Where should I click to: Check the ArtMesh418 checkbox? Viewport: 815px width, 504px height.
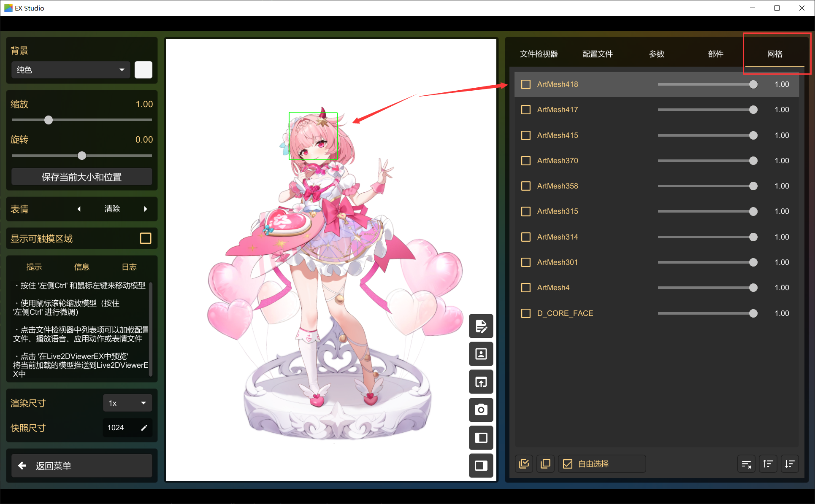(526, 84)
